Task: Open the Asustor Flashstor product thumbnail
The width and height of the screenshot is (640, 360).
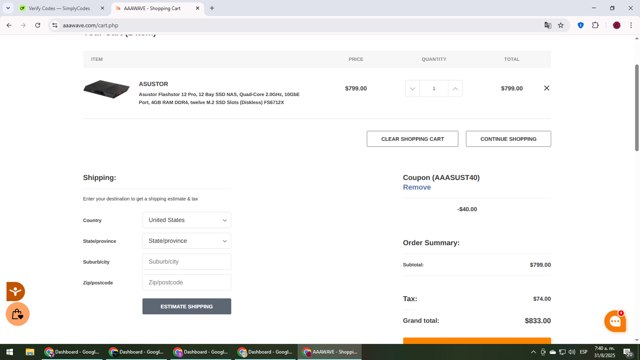Action: 107,89
